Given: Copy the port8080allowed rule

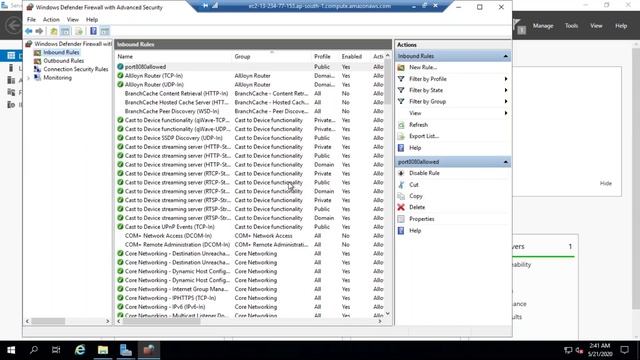Looking at the screenshot, I should pos(416,196).
